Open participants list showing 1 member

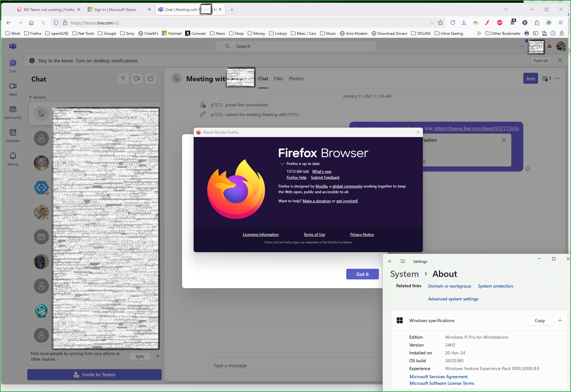pos(547,78)
